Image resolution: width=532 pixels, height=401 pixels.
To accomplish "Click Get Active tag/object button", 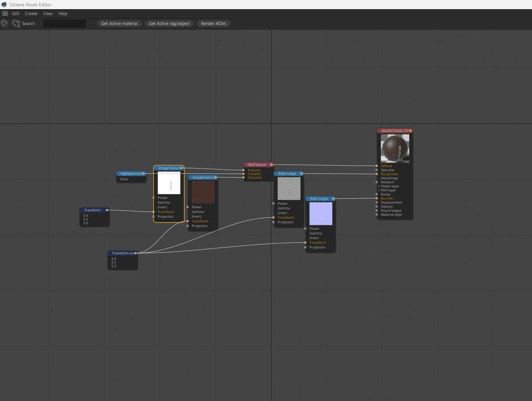I will pos(169,23).
